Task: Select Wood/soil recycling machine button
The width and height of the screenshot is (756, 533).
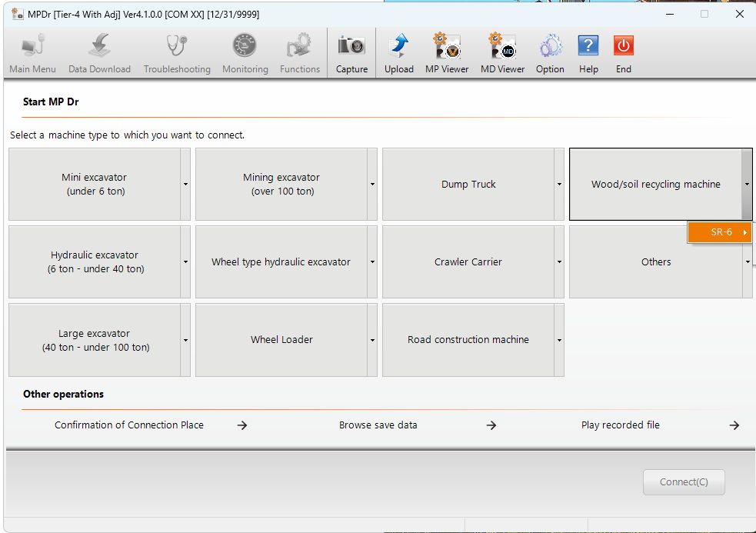Action: pos(656,185)
